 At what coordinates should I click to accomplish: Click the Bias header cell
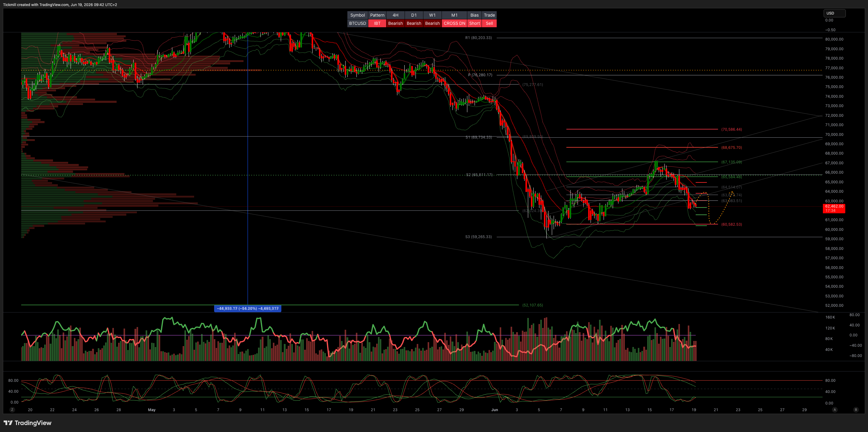point(475,15)
